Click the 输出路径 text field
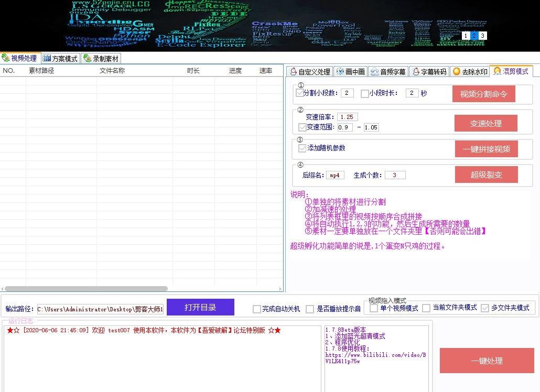The height and width of the screenshot is (392, 540). point(100,309)
